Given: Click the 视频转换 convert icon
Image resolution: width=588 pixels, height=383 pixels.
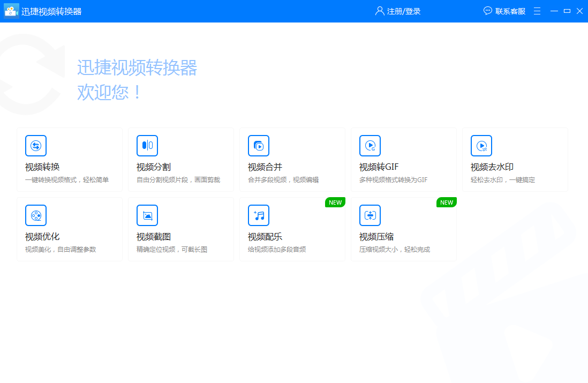Looking at the screenshot, I should [36, 146].
